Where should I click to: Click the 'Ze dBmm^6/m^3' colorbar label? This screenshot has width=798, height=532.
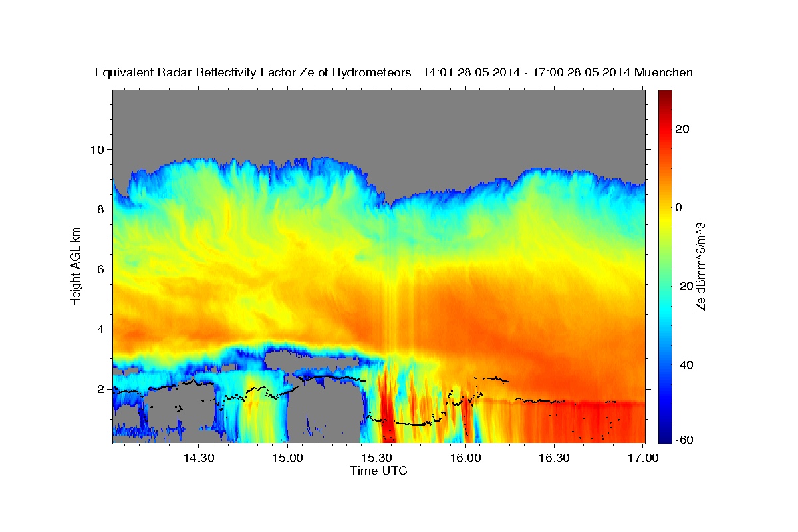[x=700, y=266]
